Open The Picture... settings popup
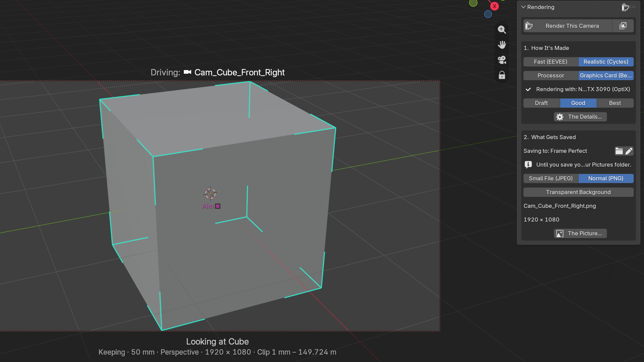This screenshot has width=644, height=362. (x=580, y=233)
